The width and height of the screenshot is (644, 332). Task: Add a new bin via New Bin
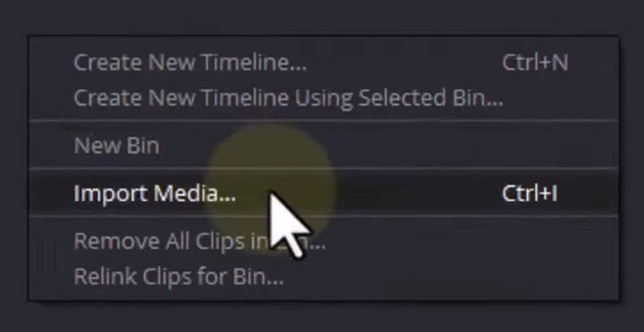pos(324,146)
